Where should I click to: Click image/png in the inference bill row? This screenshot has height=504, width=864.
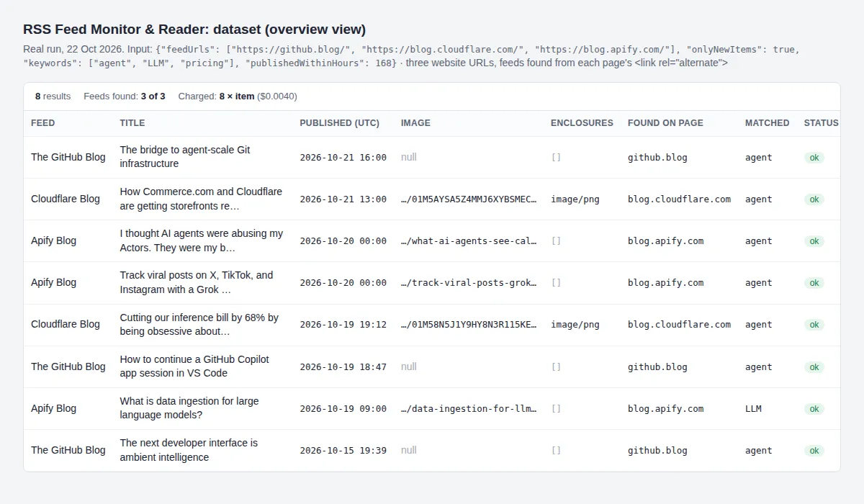(x=575, y=325)
